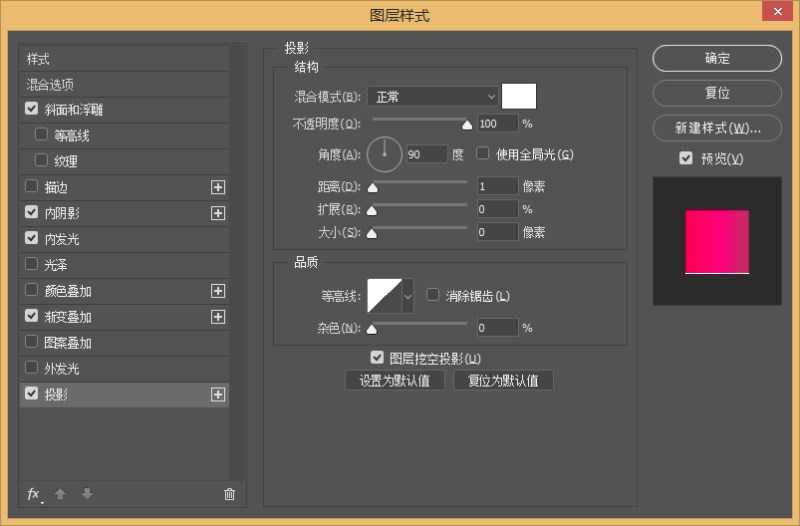
Task: Click the 角度 value field showing 90
Action: coord(427,155)
